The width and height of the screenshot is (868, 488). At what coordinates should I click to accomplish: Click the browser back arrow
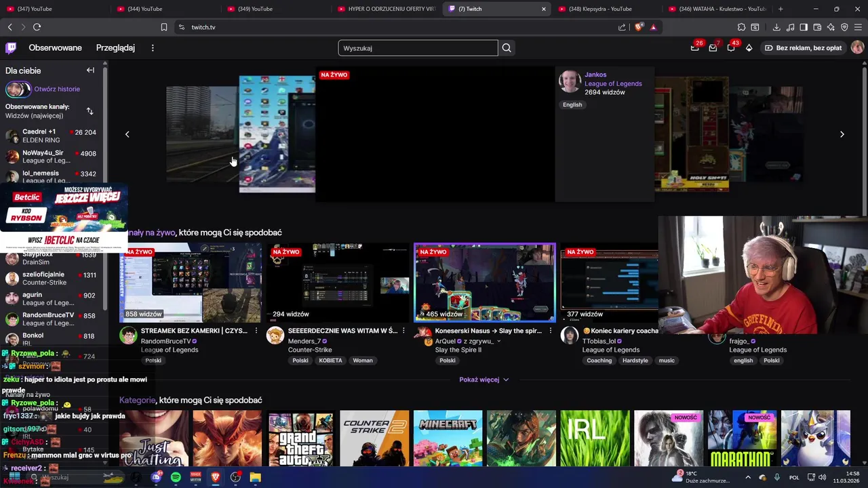pyautogui.click(x=9, y=27)
